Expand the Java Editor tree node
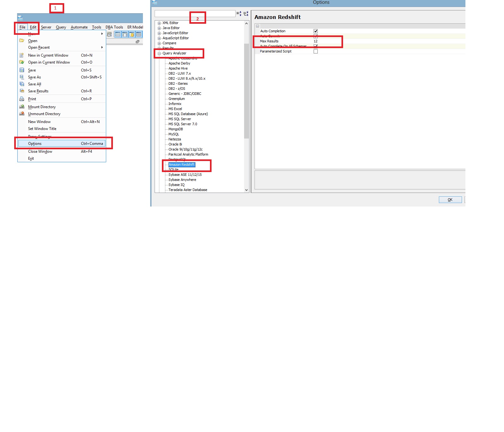Viewport: 504px width, 432px height. tap(159, 28)
